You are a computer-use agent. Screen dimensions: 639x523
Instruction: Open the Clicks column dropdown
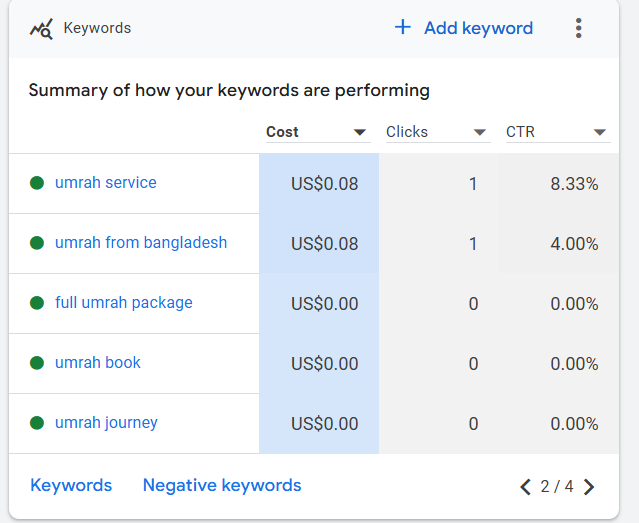480,133
